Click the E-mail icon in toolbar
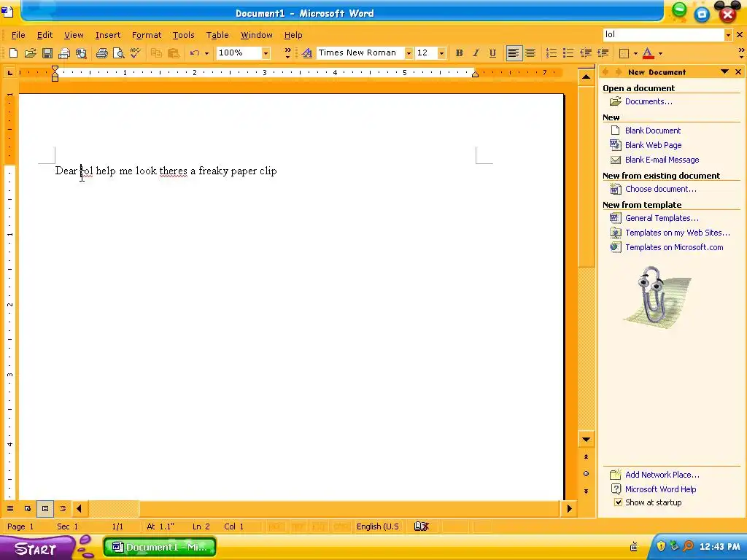 [64, 52]
